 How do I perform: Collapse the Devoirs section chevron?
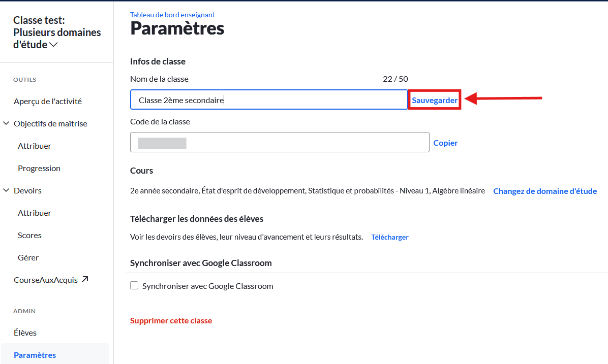6,190
